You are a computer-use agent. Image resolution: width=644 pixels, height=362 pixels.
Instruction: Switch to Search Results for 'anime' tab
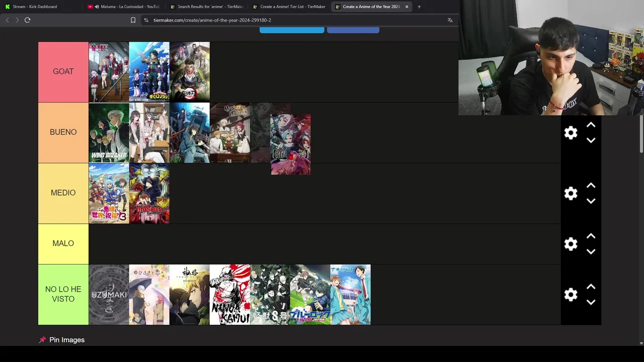coord(206,7)
